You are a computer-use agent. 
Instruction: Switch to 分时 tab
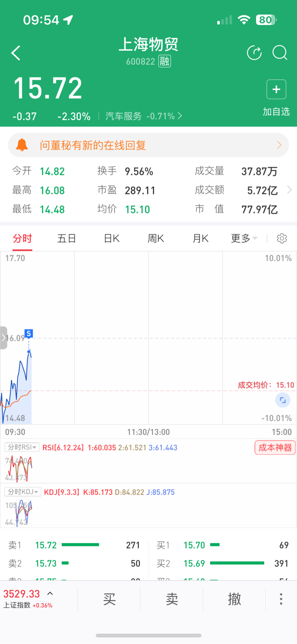[x=22, y=238]
